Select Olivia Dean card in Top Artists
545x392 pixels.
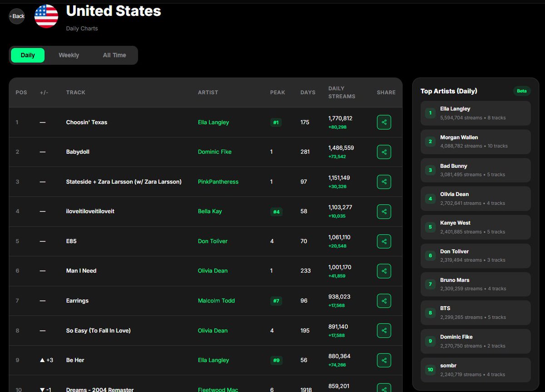coord(476,199)
